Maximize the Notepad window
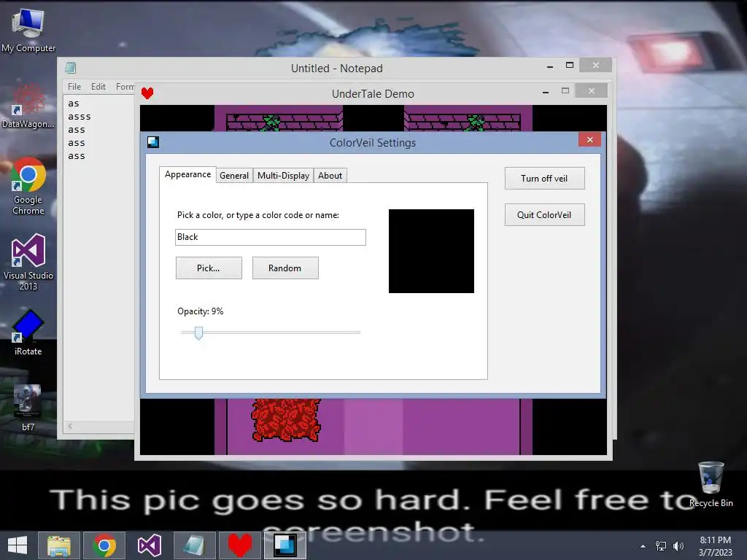 point(569,65)
